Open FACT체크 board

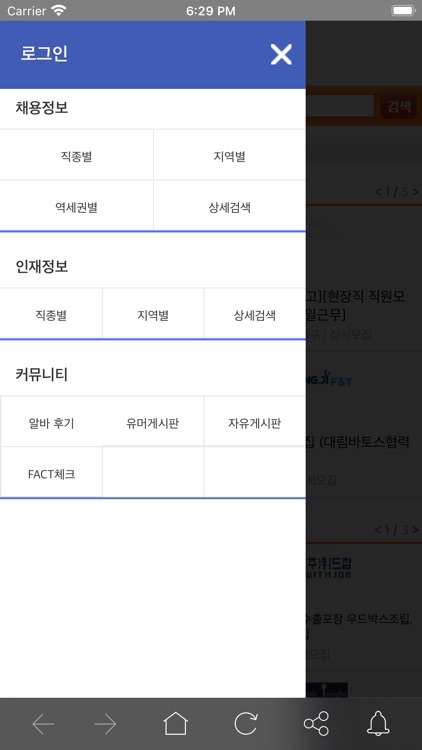[51, 474]
